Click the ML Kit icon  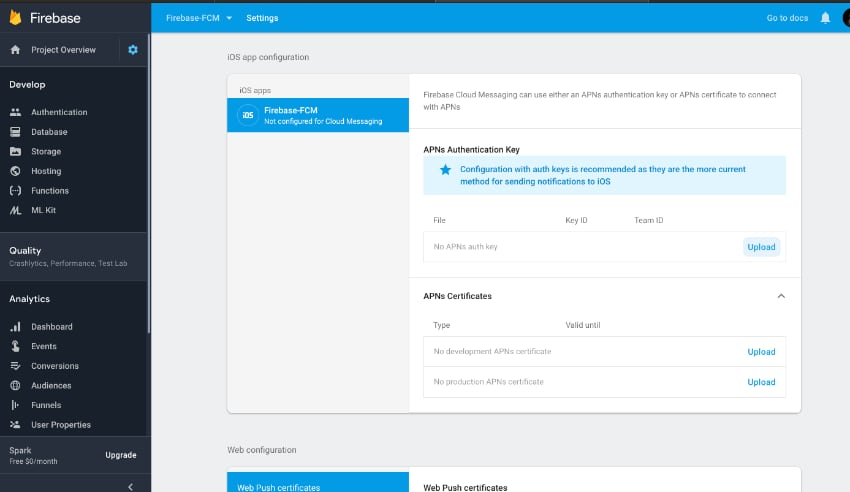pos(15,210)
